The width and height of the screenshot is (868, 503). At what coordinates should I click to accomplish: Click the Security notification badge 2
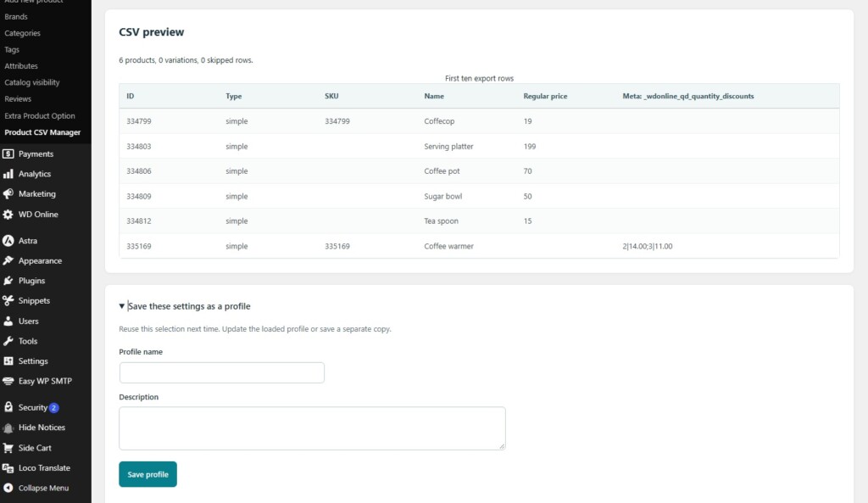[53, 408]
